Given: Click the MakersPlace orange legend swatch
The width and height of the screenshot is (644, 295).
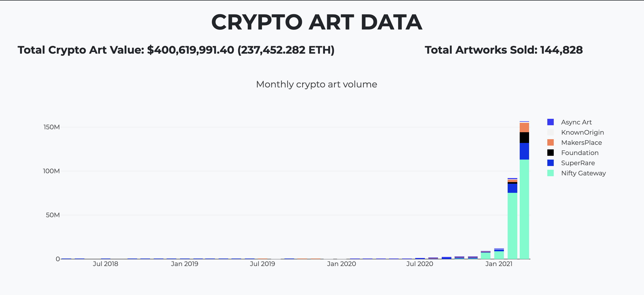Looking at the screenshot, I should click(551, 142).
